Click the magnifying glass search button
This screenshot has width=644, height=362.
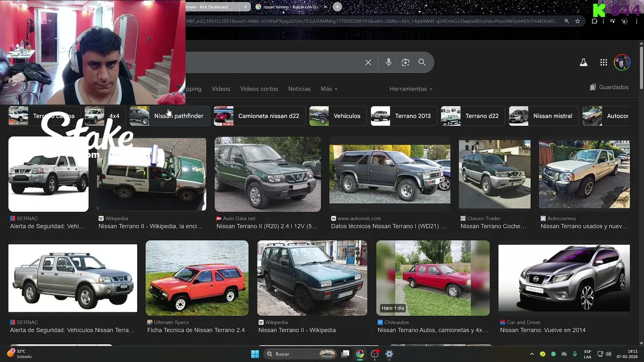pos(422,62)
